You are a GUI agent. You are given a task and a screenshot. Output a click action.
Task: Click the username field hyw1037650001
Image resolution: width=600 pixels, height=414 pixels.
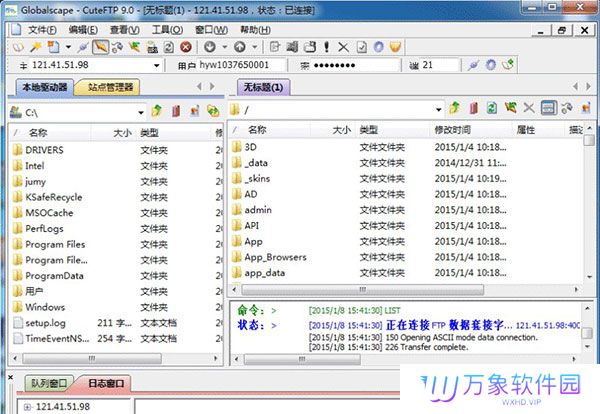point(242,65)
